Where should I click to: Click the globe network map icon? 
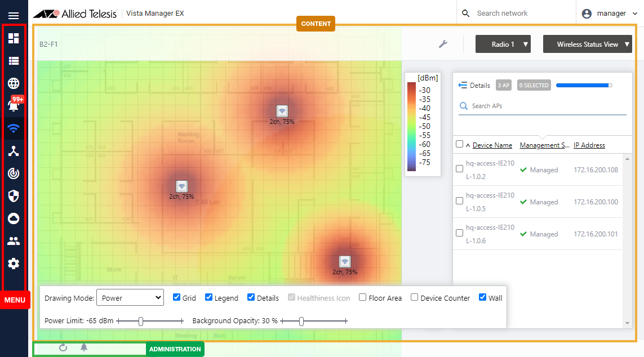point(14,83)
